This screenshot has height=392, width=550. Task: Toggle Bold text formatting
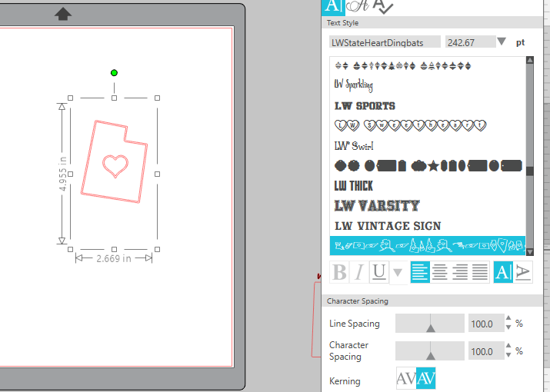(338, 272)
